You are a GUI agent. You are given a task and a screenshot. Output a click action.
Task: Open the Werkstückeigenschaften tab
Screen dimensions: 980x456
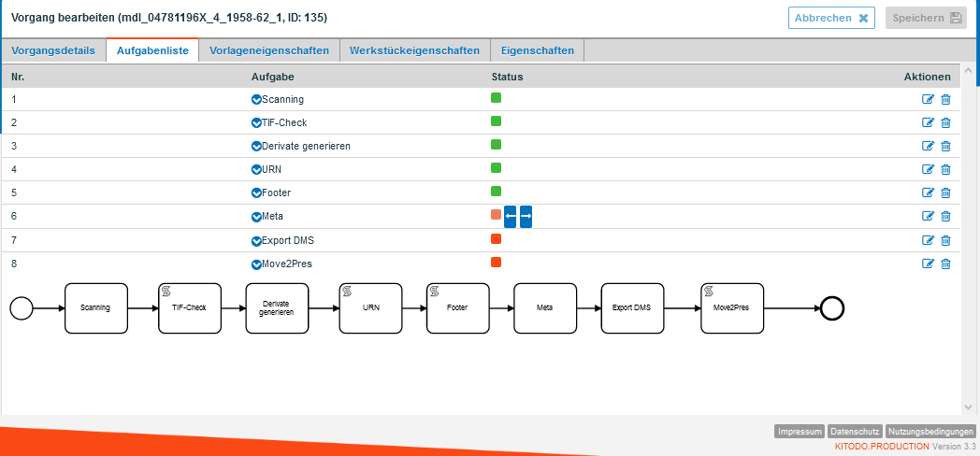tap(414, 50)
